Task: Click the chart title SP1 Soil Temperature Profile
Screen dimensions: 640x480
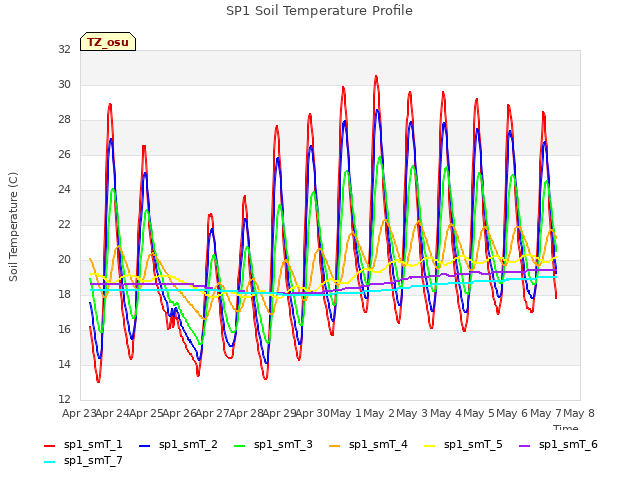Action: pyautogui.click(x=320, y=11)
